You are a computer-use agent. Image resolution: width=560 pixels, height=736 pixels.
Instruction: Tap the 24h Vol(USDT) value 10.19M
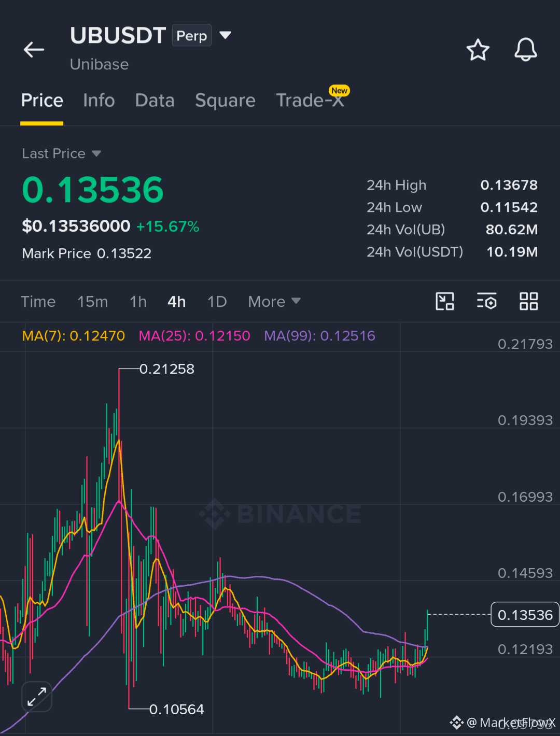tap(512, 252)
